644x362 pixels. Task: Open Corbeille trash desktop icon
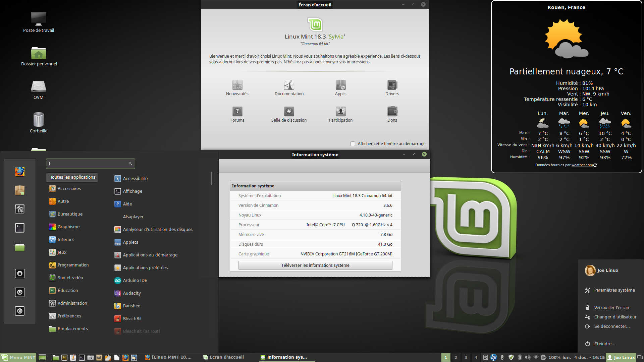[39, 123]
